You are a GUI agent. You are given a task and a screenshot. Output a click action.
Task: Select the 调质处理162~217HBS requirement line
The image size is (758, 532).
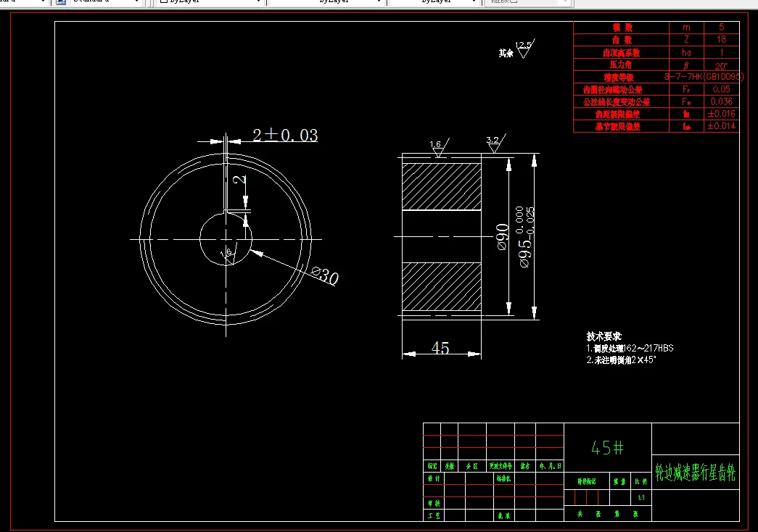point(630,348)
